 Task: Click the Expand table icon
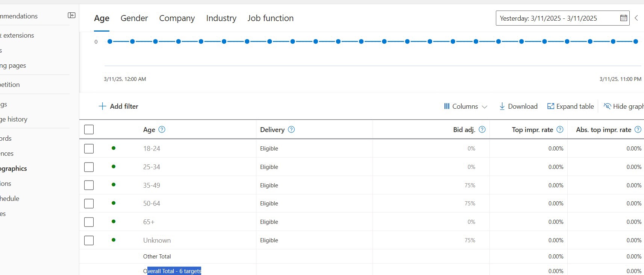pyautogui.click(x=551, y=106)
